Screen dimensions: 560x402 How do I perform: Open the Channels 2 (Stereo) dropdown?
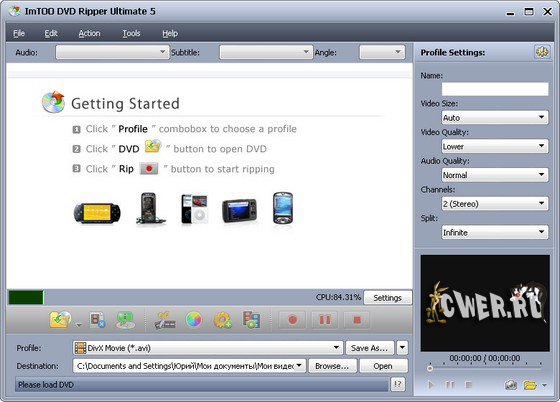click(x=495, y=203)
